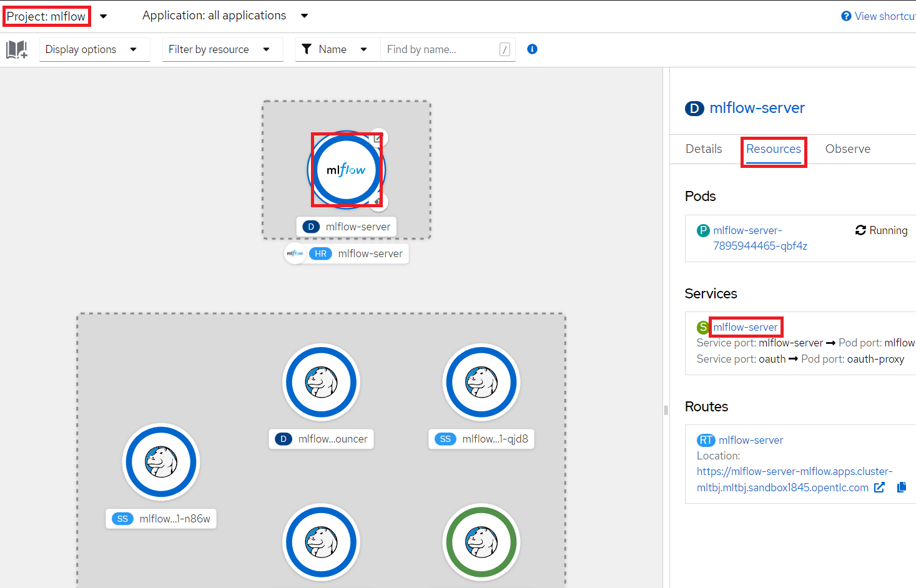
Task: Click the filter funnel icon
Action: (307, 49)
